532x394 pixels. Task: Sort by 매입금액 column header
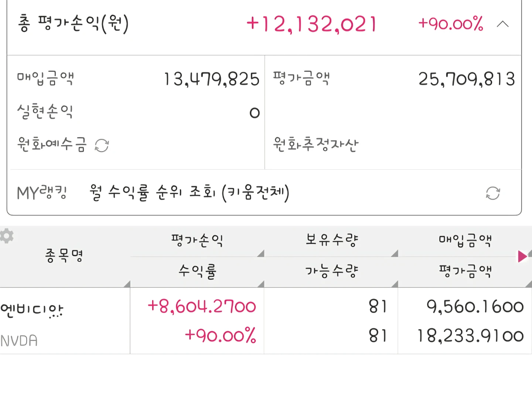[x=465, y=241]
